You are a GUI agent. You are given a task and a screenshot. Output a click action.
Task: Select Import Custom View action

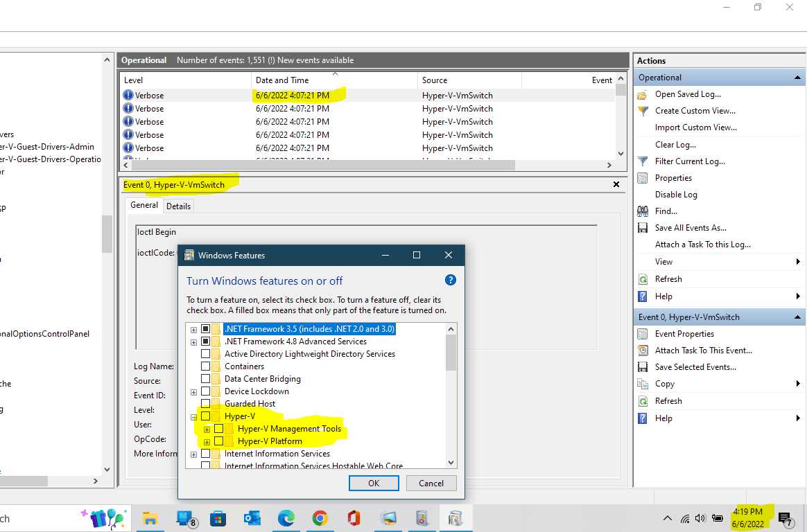(x=696, y=127)
